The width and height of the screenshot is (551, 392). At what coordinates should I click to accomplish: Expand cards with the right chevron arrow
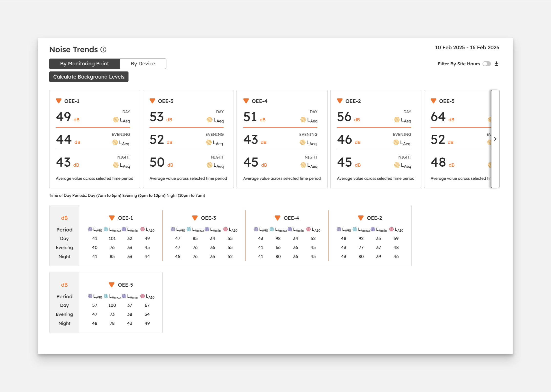pos(495,139)
